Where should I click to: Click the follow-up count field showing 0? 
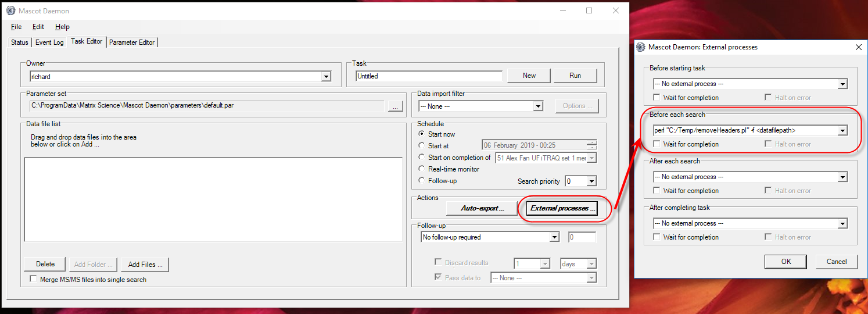pos(582,237)
